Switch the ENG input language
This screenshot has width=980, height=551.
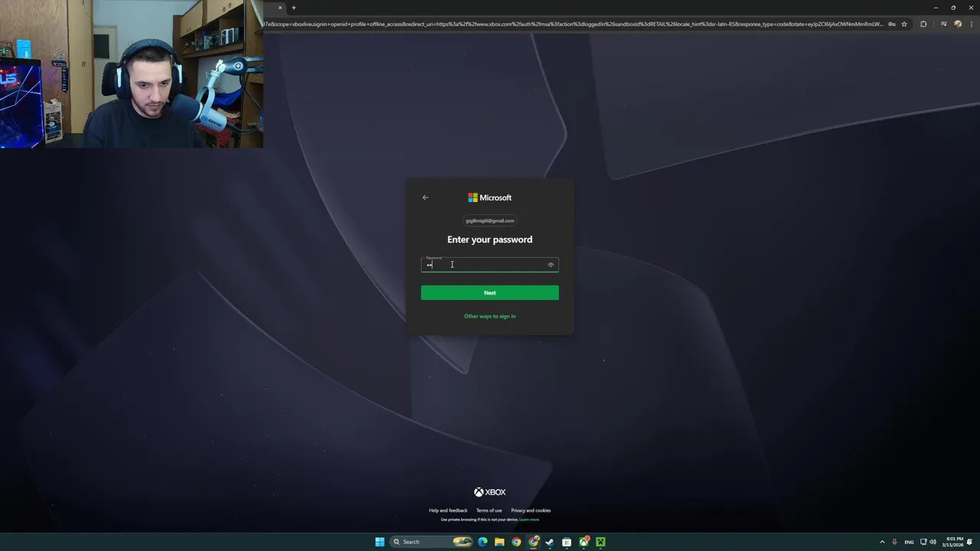click(909, 542)
